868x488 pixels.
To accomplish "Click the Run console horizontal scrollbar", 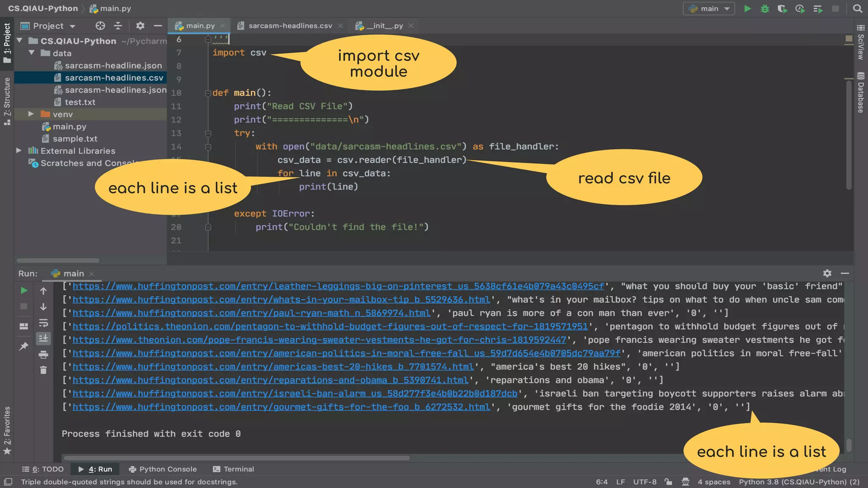I will [236, 458].
